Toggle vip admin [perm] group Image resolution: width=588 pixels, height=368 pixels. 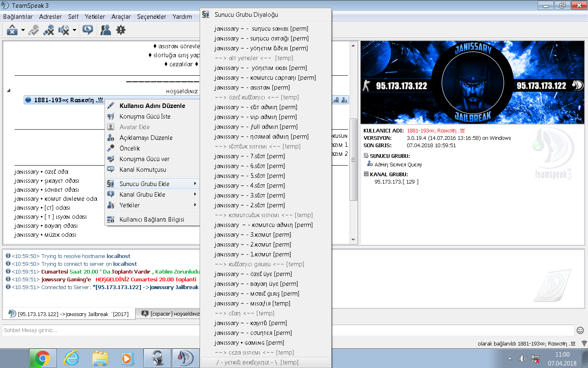point(265,117)
